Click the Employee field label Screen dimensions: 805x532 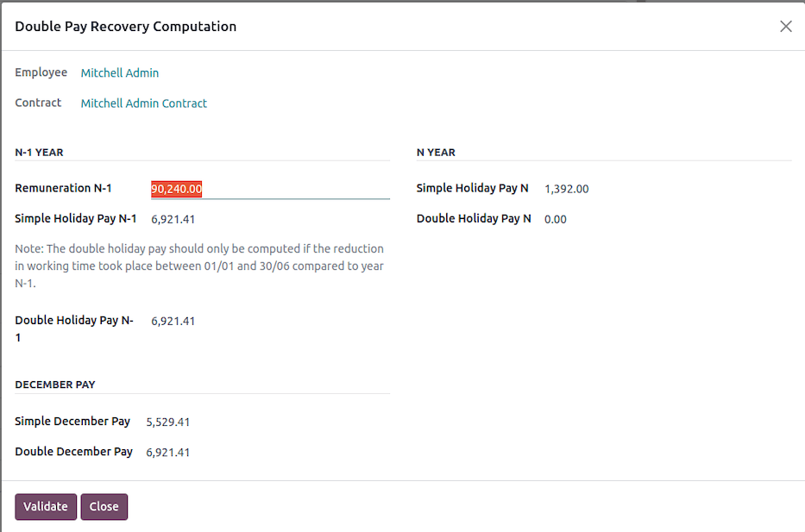tap(41, 72)
